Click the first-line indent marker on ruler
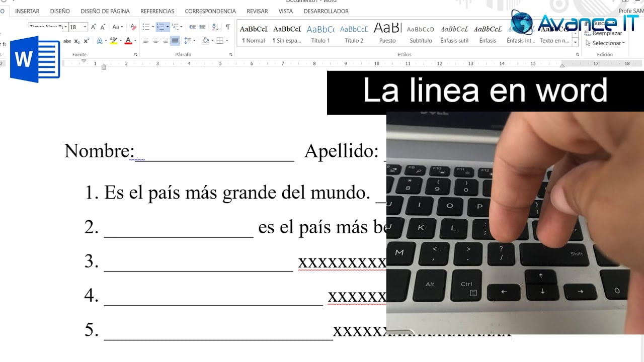 coord(84,61)
